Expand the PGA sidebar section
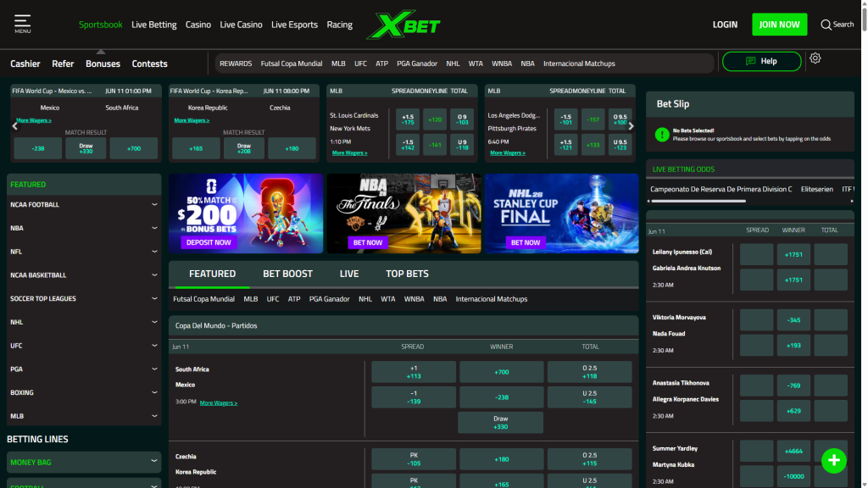868x488 pixels. [x=84, y=369]
